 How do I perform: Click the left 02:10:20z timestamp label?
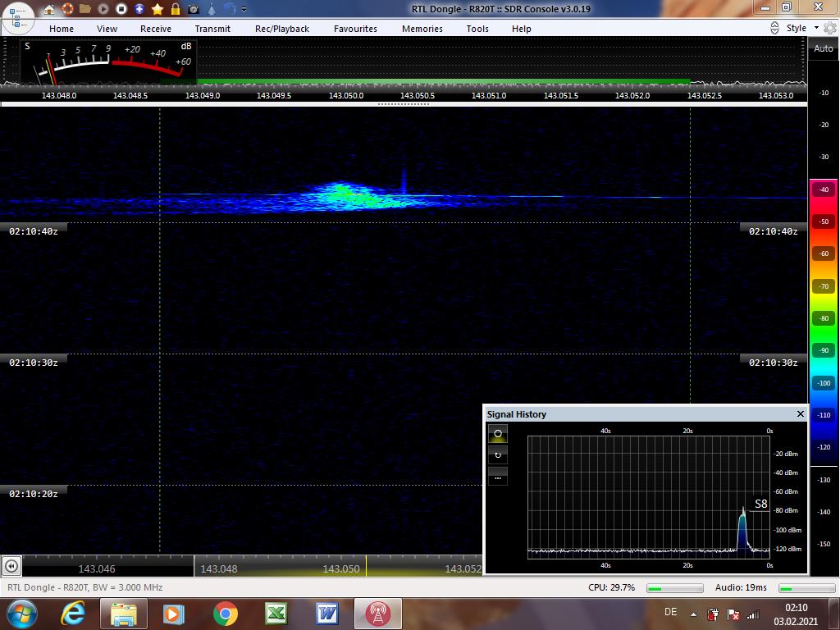click(x=33, y=494)
